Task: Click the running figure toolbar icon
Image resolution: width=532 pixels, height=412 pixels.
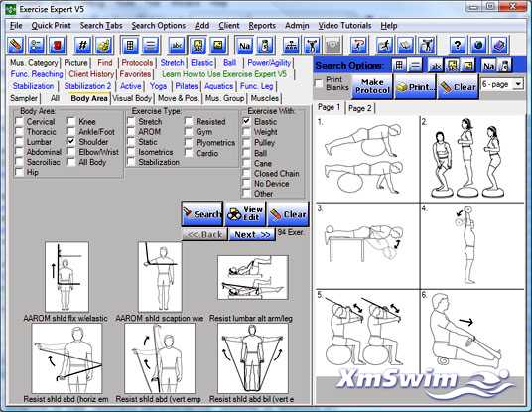Action: pos(385,45)
